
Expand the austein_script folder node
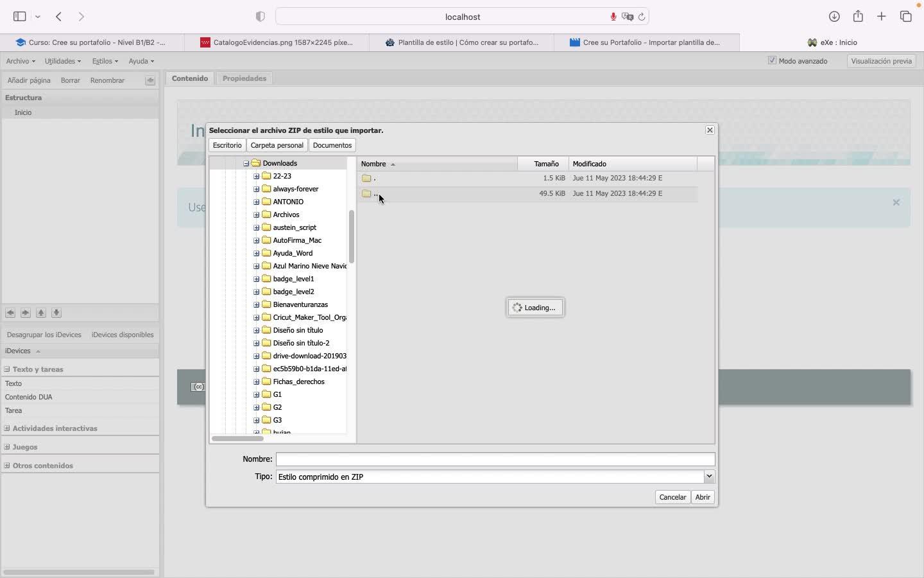(256, 227)
